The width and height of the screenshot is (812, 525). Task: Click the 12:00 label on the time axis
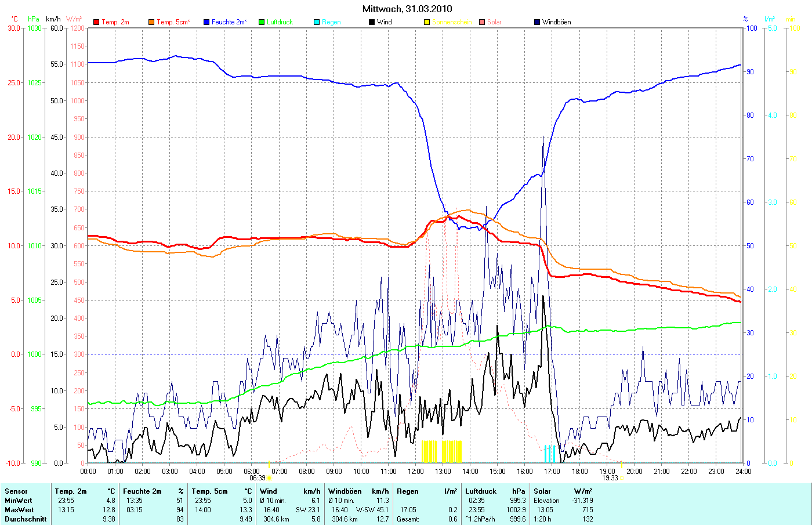415,471
